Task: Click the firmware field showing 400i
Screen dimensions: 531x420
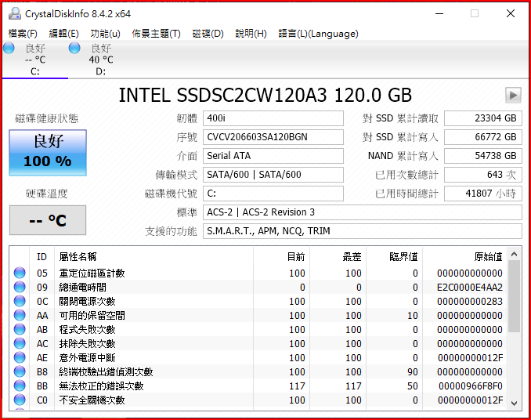Action: pyautogui.click(x=273, y=118)
